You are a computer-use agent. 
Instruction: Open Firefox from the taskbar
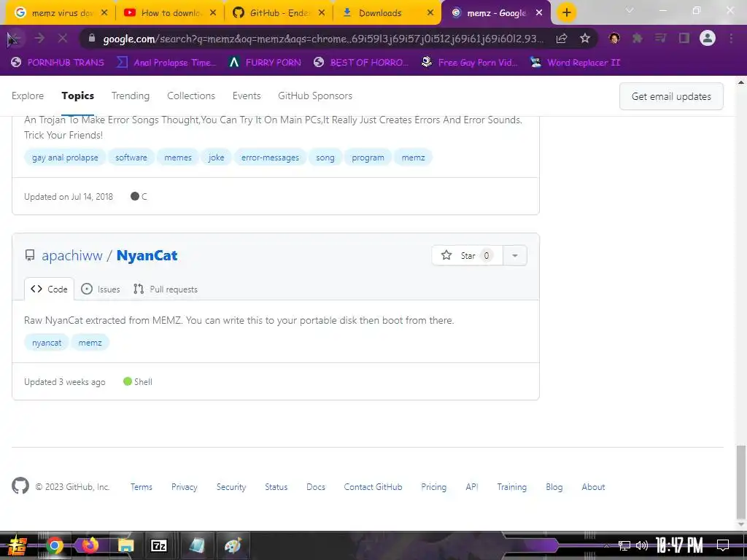pos(90,545)
